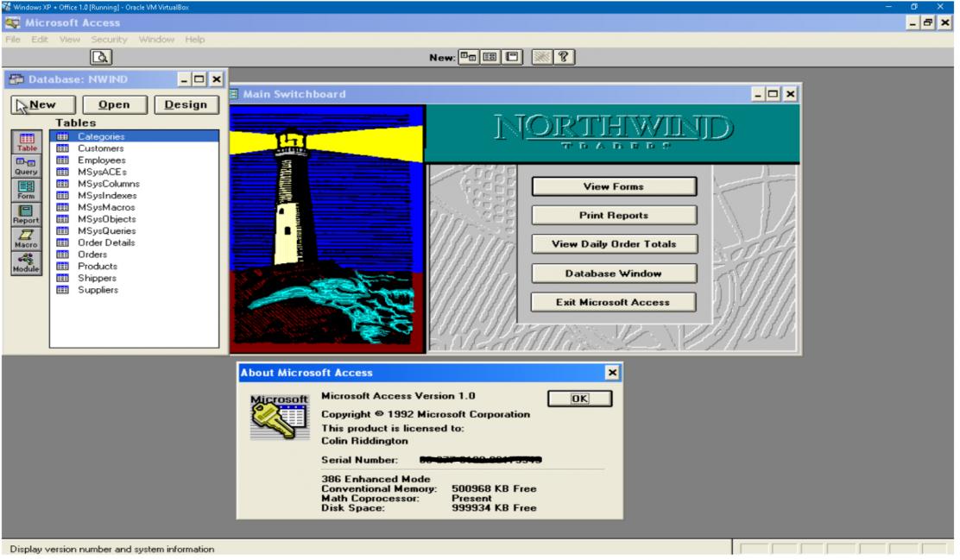Select the Shippers table row
Image resolution: width=960 pixels, height=560 pixels.
coord(134,278)
